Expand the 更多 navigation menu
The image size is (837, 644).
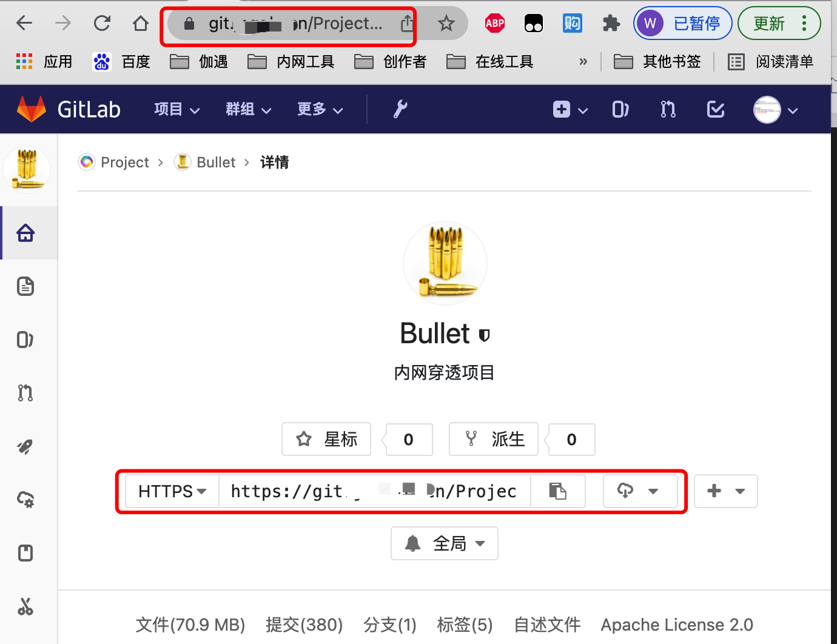320,109
